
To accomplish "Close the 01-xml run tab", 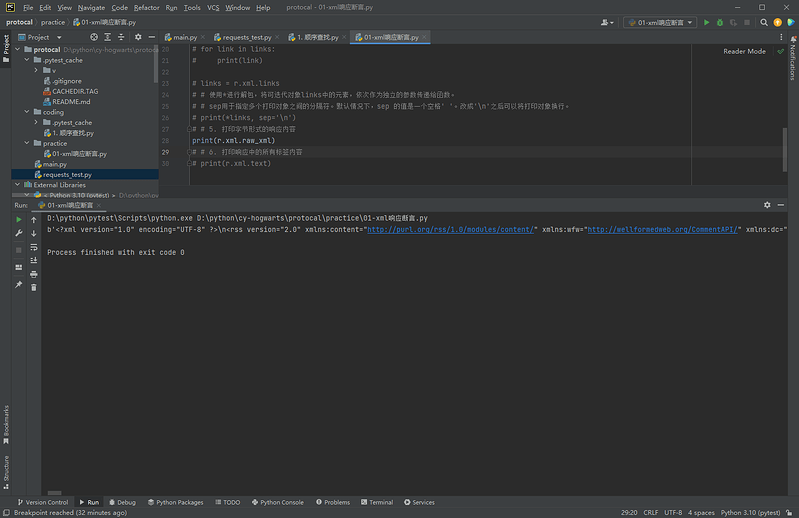I will point(99,205).
